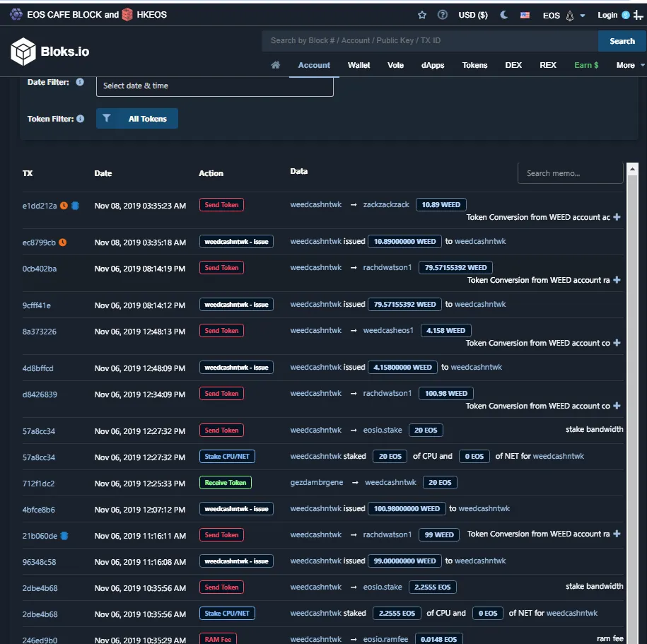Go to the home icon in navigation
The width and height of the screenshot is (647, 644).
[275, 65]
